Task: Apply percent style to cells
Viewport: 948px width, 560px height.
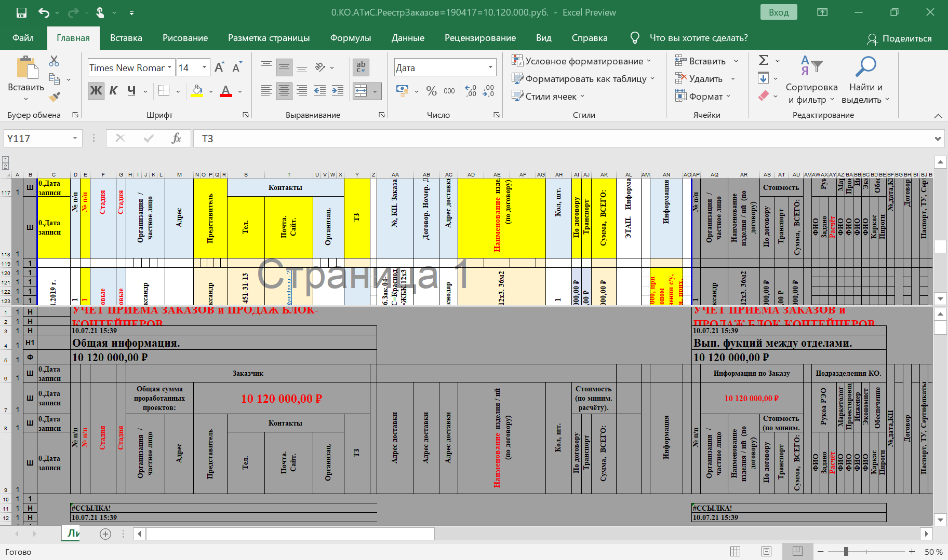Action: (431, 91)
